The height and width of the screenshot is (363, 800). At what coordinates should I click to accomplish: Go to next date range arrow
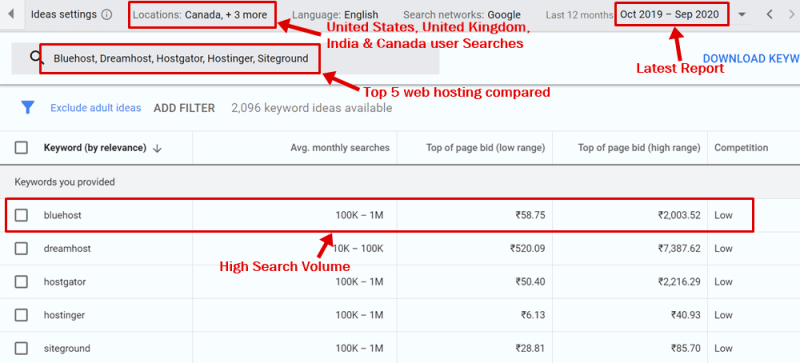pos(792,15)
